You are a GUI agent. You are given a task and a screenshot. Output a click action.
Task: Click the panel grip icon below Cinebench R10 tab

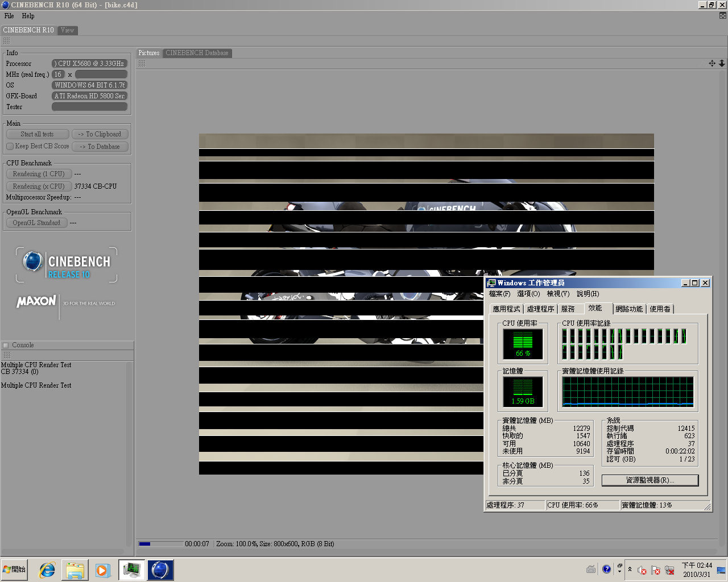pos(7,41)
